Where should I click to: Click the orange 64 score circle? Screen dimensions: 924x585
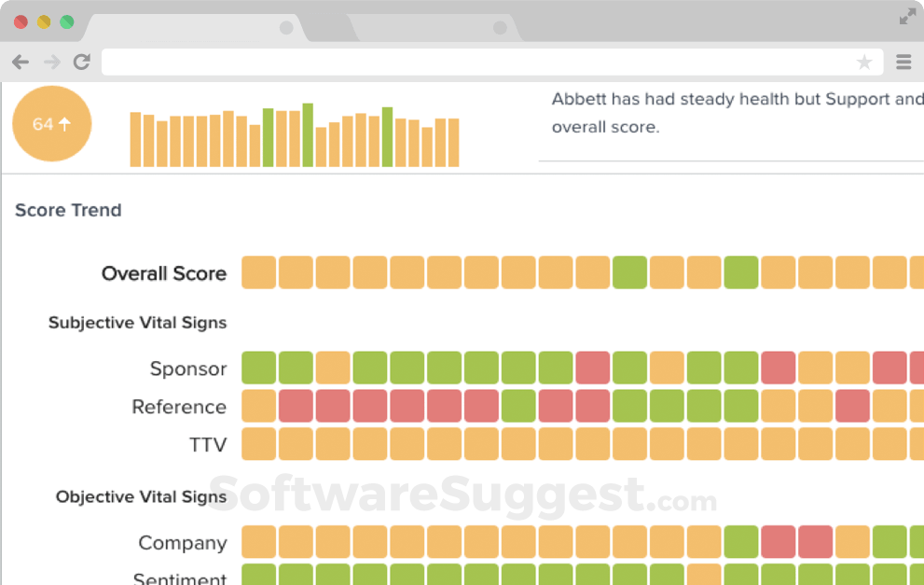(52, 124)
